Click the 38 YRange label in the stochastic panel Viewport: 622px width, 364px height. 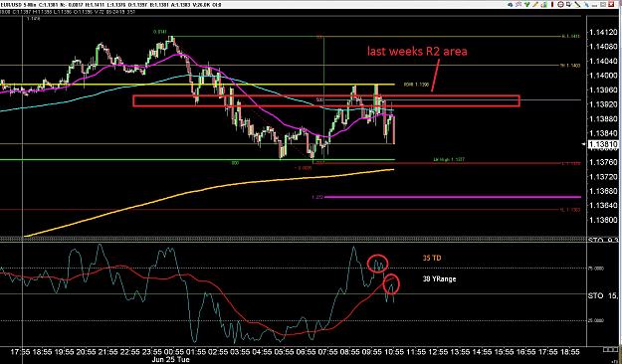(439, 278)
